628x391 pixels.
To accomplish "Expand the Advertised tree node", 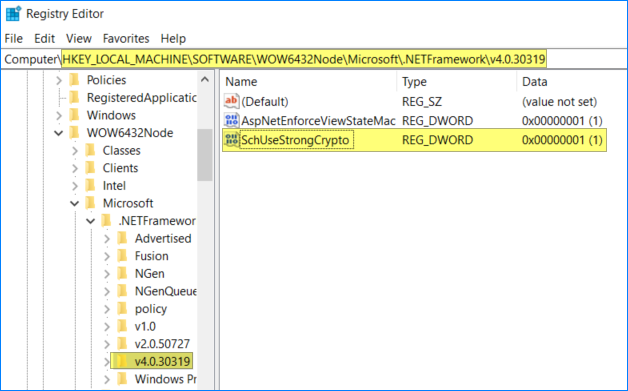I will coord(107,239).
